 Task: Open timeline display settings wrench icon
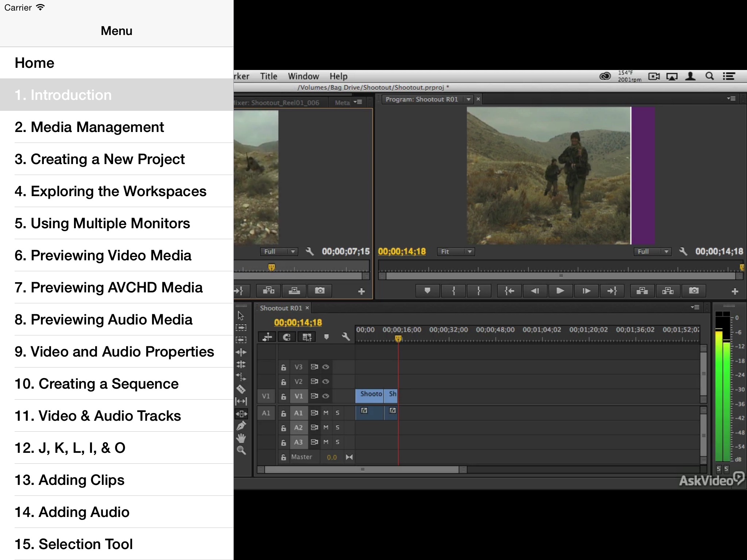[x=345, y=337]
